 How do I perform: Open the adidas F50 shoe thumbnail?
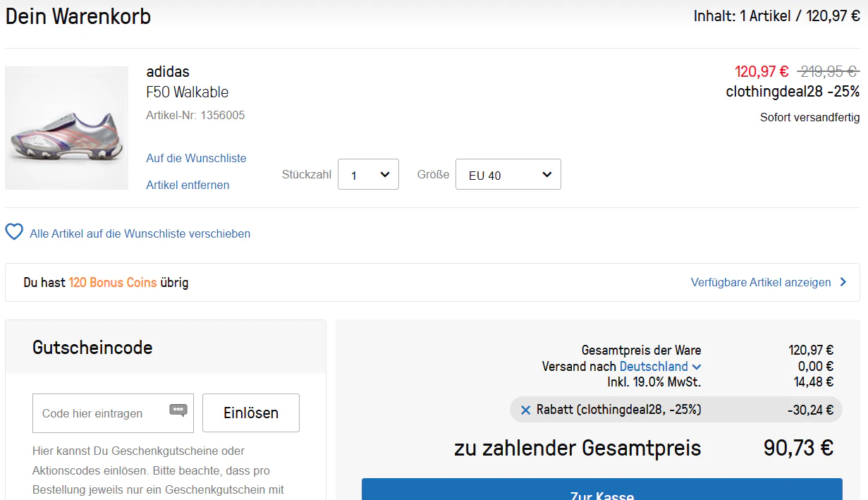(x=67, y=128)
